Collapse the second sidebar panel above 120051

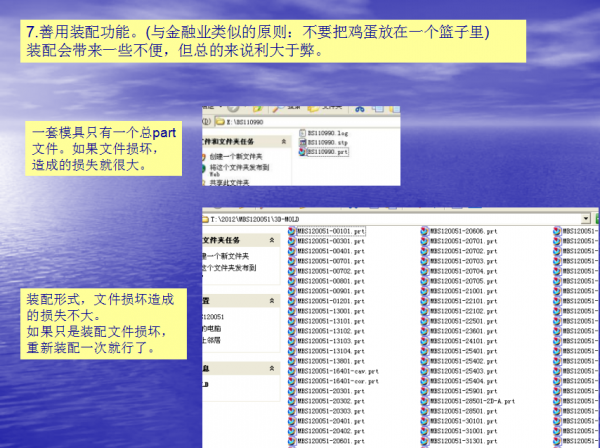[272, 301]
